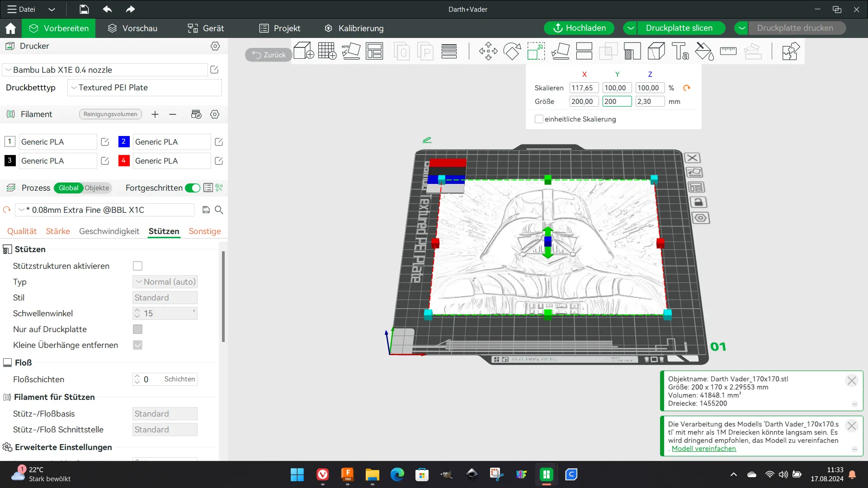Click the Arrange all objects toolbar icon
The width and height of the screenshot is (868, 488).
374,51
